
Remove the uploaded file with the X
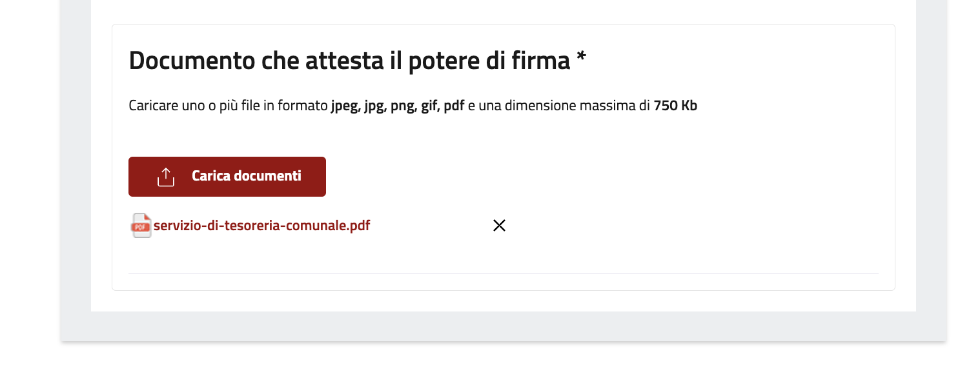(x=499, y=226)
